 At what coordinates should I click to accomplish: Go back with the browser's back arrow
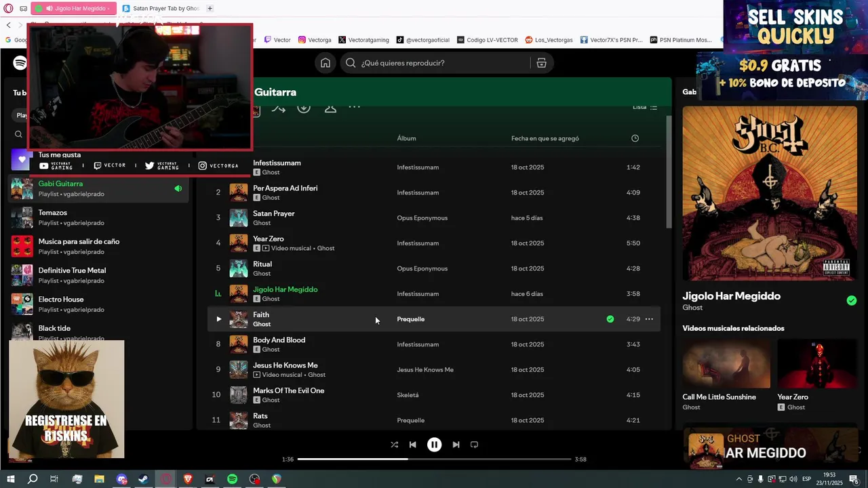point(8,25)
